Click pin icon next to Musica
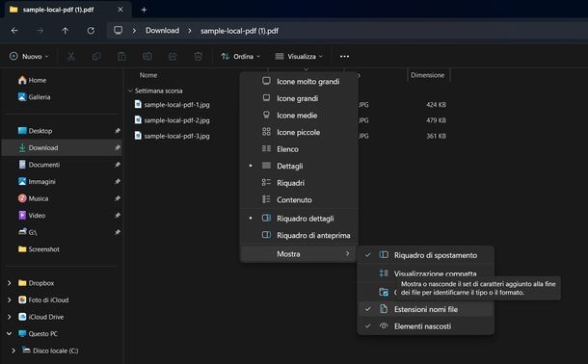This screenshot has height=364, width=588. coord(118,198)
